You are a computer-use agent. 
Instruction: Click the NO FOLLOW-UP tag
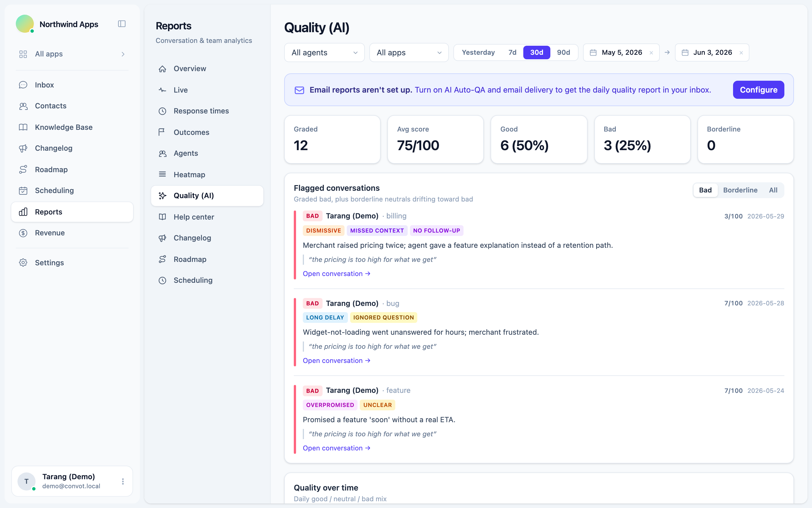(436, 231)
